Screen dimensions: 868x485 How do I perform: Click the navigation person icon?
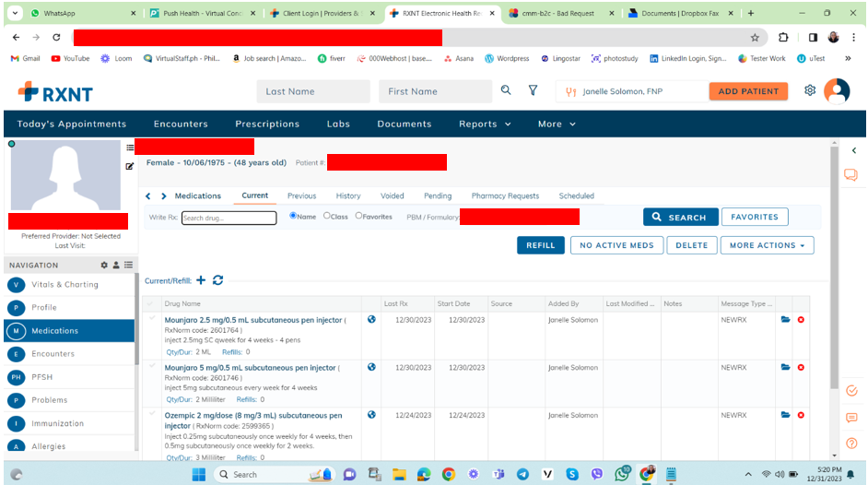pos(116,266)
